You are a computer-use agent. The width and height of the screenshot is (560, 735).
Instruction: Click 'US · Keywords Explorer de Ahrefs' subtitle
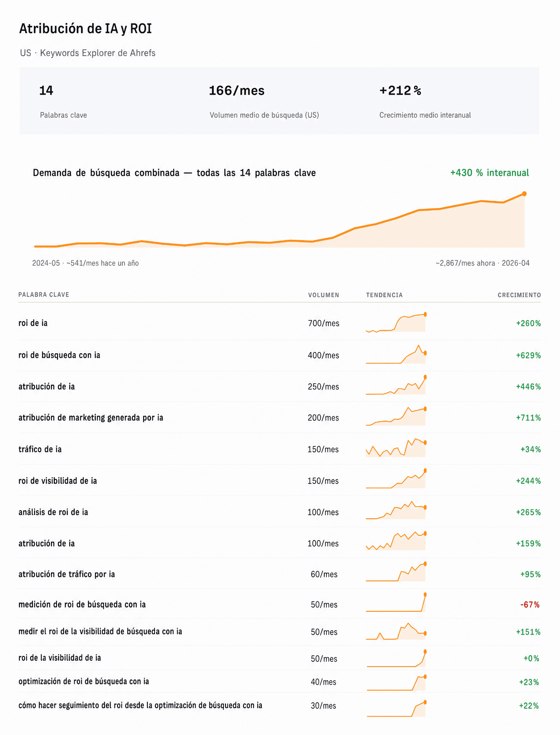pos(88,53)
